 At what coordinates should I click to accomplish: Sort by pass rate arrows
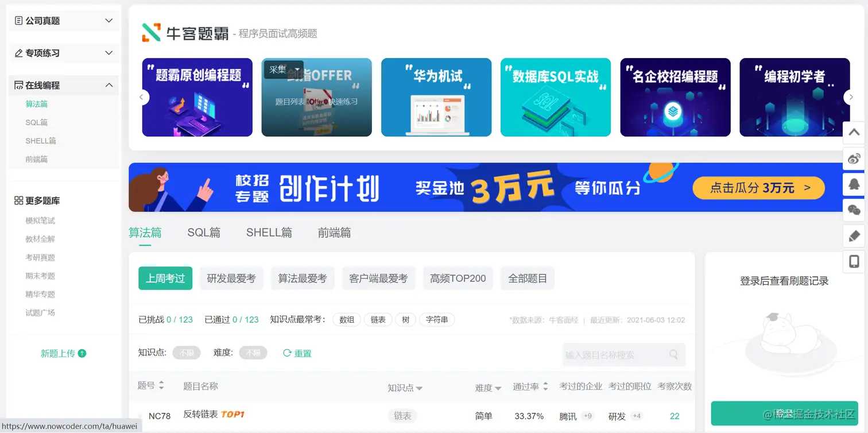(x=545, y=386)
